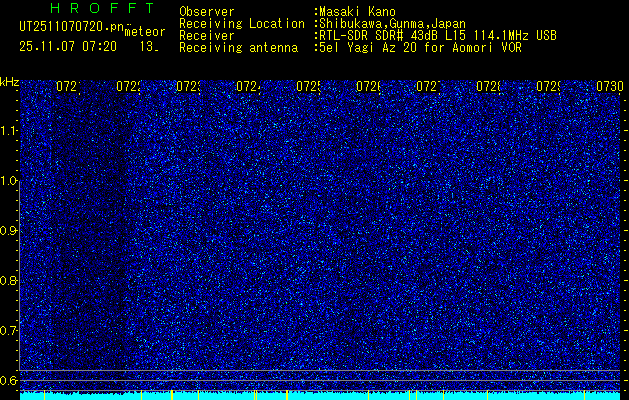Screen dimensions: 629x400
Task: Click the 1.1 kHz frequency axis label
Action: pos(9,131)
